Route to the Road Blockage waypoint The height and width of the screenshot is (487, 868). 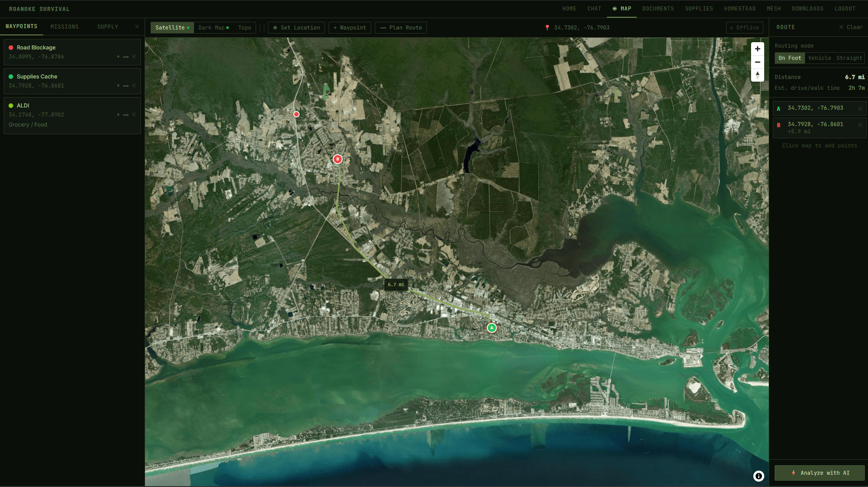(x=126, y=57)
